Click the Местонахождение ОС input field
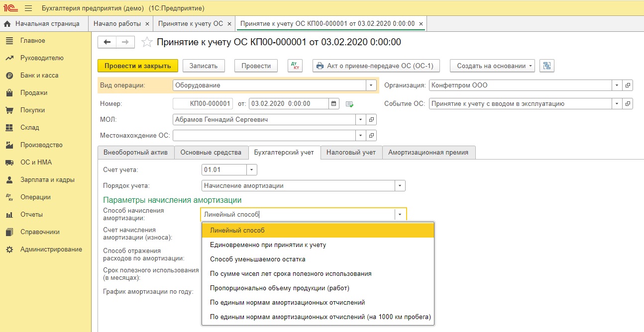Screen dimensions: 644x332 (x=264, y=135)
